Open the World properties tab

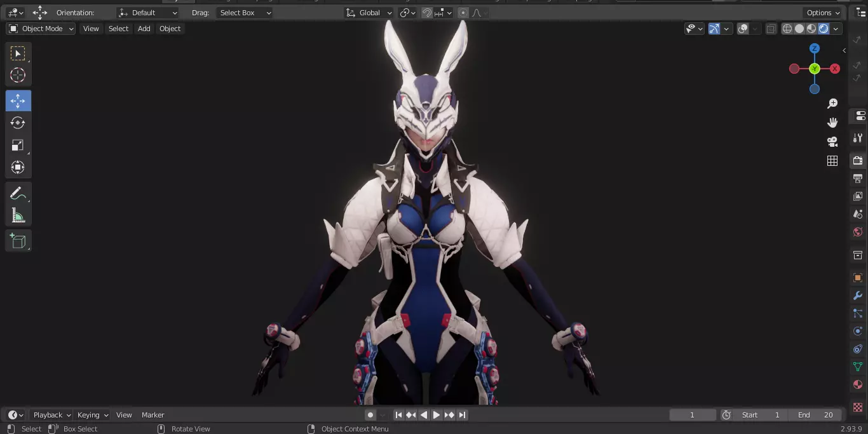pos(858,232)
